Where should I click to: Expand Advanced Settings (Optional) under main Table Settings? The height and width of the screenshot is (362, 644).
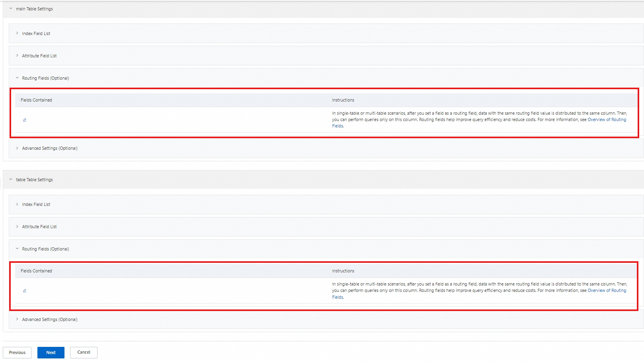coord(17,148)
